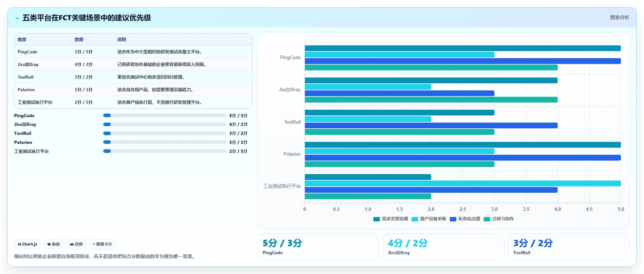The image size is (644, 274).
Task: Click the Jira加Xray progress bar
Action: coord(165,124)
